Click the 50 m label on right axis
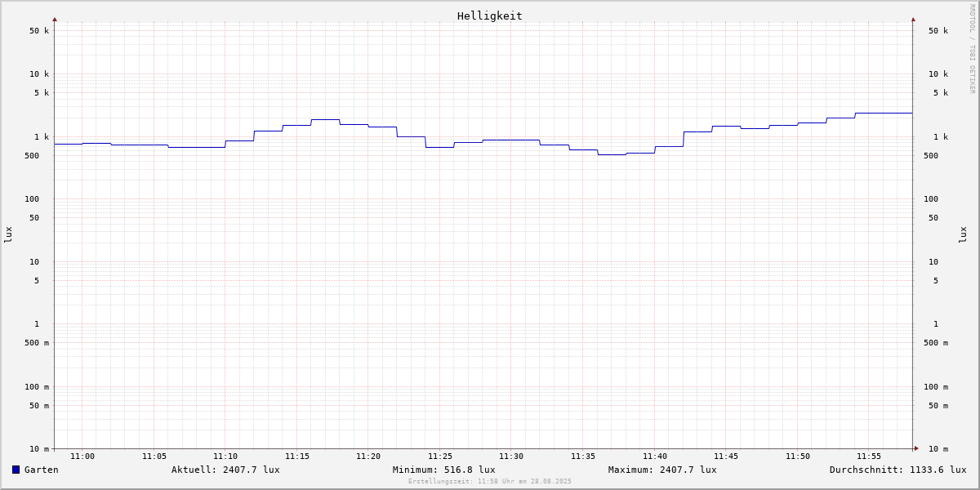Viewport: 980px width, 490px height. (938, 406)
